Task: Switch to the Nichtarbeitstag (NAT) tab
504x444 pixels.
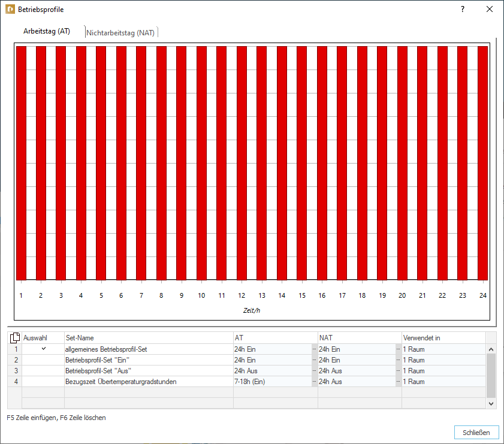Action: [x=120, y=33]
